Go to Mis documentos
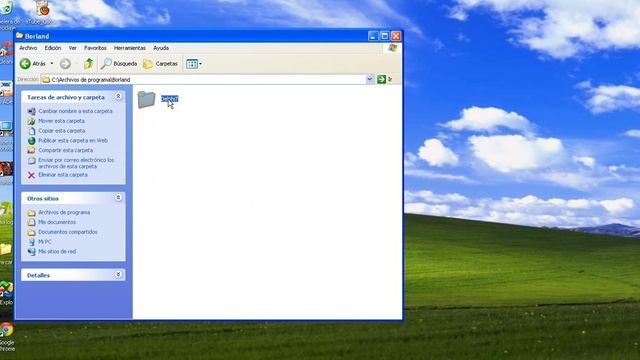Viewport: 640px width, 360px height. tap(57, 222)
